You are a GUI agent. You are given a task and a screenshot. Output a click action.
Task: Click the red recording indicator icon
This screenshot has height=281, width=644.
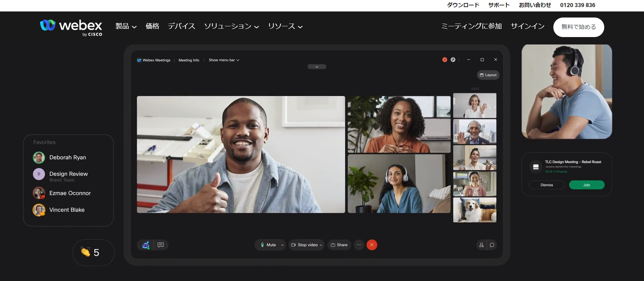444,60
